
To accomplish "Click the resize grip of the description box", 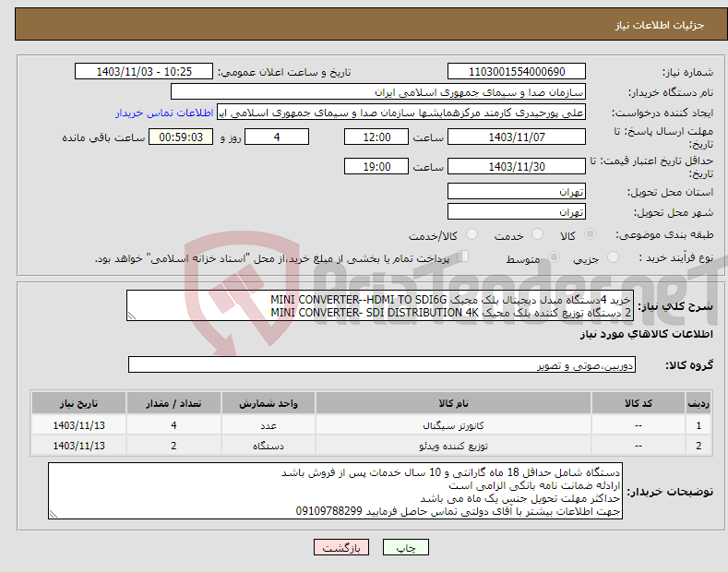I will 132,316.
